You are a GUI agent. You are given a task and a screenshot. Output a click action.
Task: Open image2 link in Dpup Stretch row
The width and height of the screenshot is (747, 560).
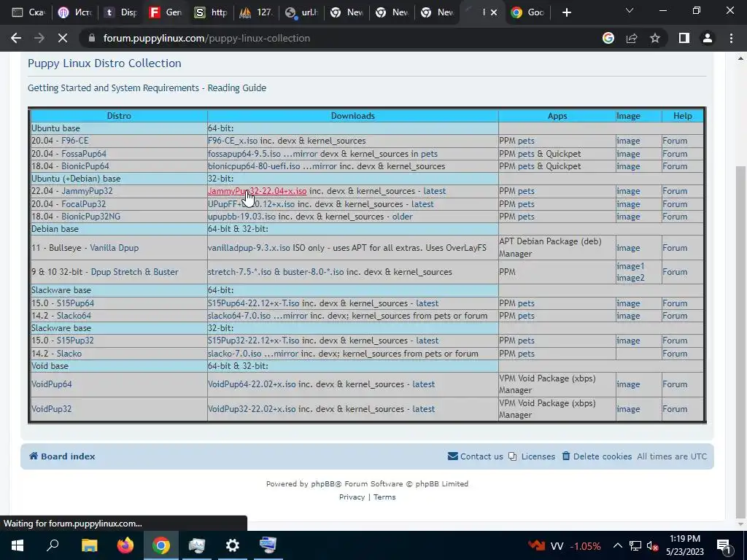tap(630, 278)
